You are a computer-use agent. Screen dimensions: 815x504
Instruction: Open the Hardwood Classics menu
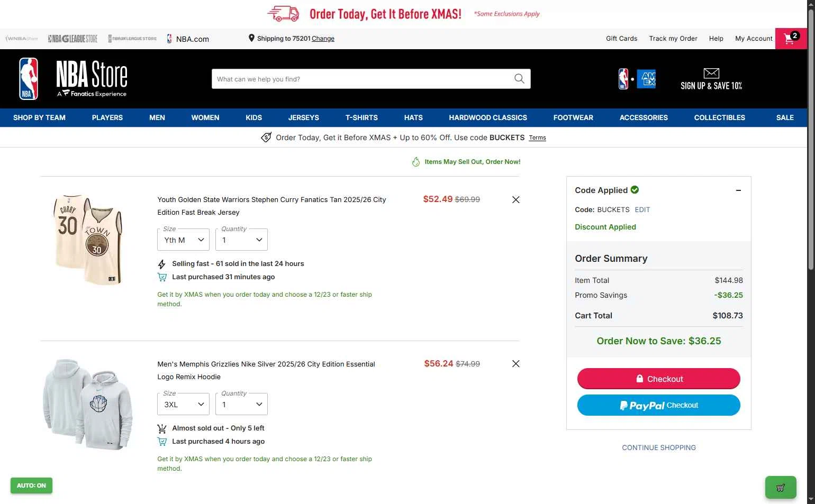(488, 117)
